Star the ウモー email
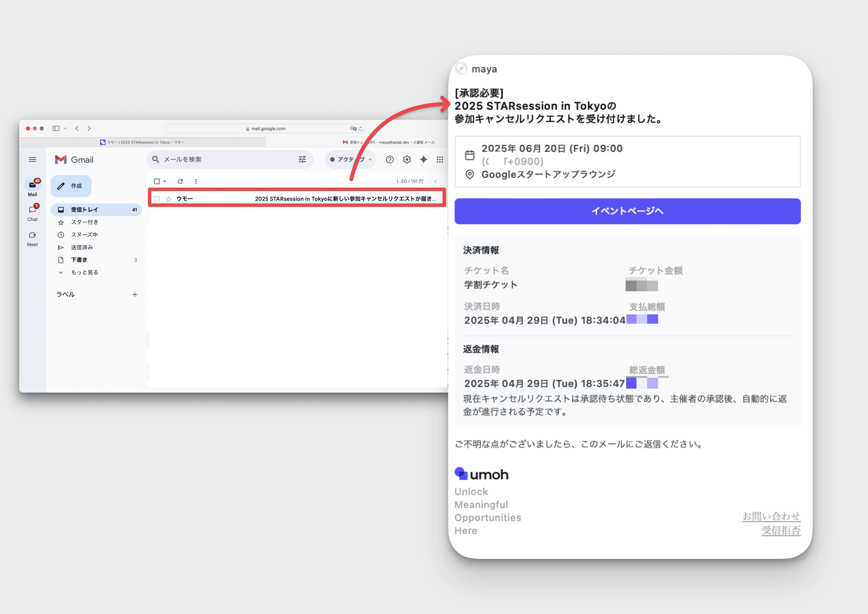The height and width of the screenshot is (614, 868). [169, 199]
